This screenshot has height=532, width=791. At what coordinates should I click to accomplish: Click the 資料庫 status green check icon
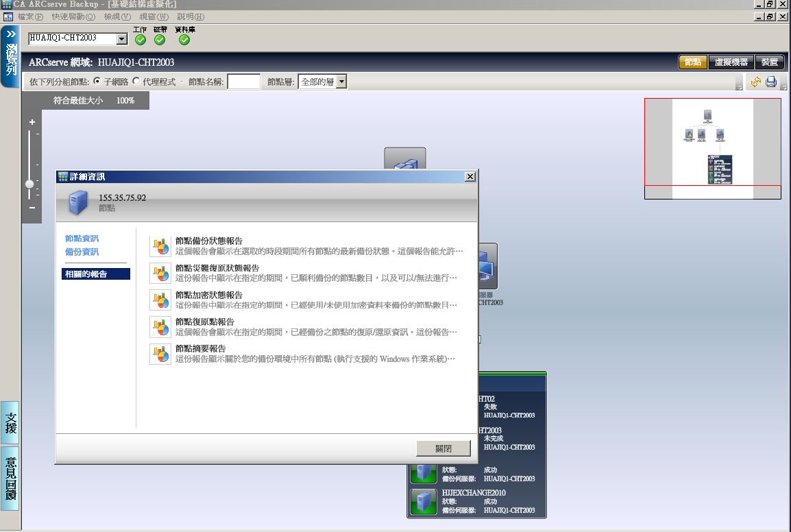[x=184, y=40]
